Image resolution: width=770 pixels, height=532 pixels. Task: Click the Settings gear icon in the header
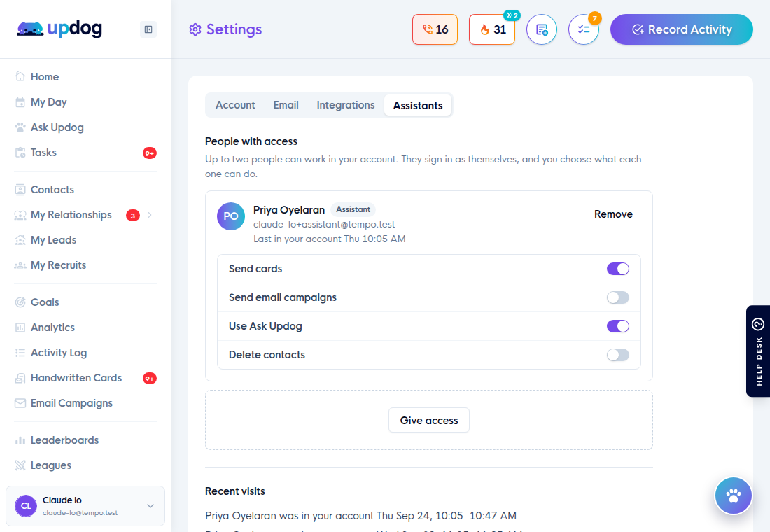pos(195,29)
